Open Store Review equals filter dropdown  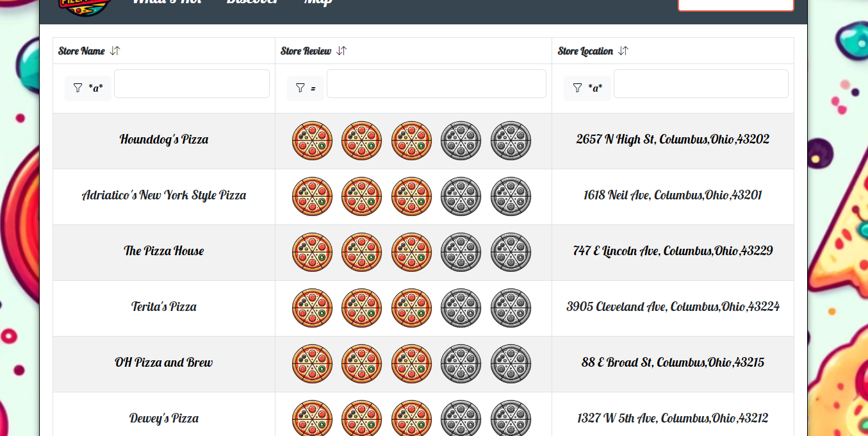point(306,88)
